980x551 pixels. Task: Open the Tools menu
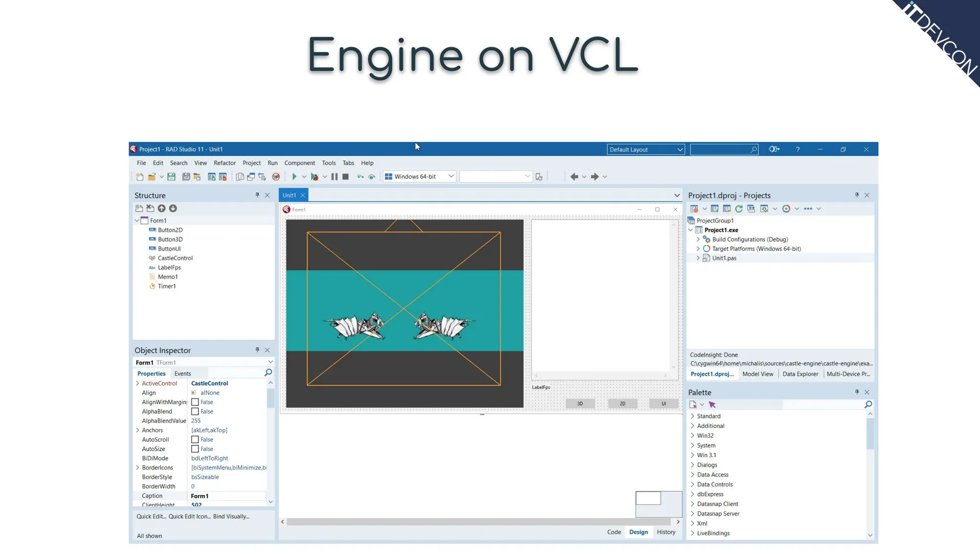click(329, 163)
